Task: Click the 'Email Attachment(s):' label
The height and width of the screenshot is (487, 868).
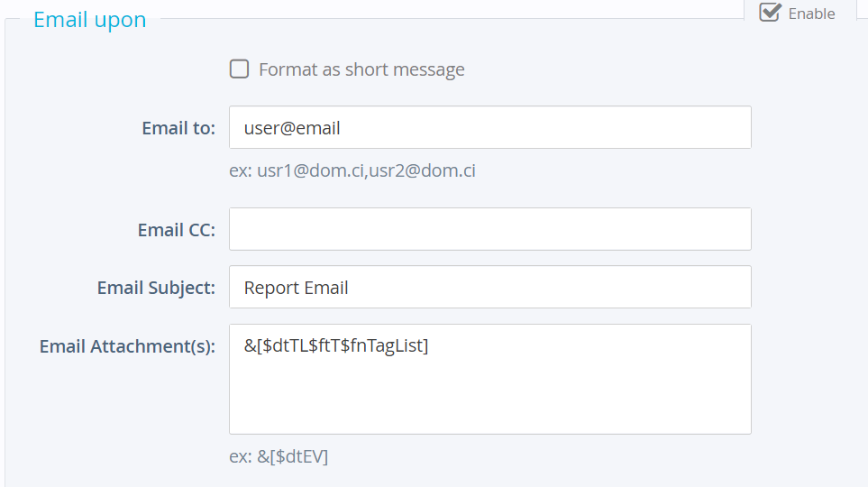Action: point(127,346)
